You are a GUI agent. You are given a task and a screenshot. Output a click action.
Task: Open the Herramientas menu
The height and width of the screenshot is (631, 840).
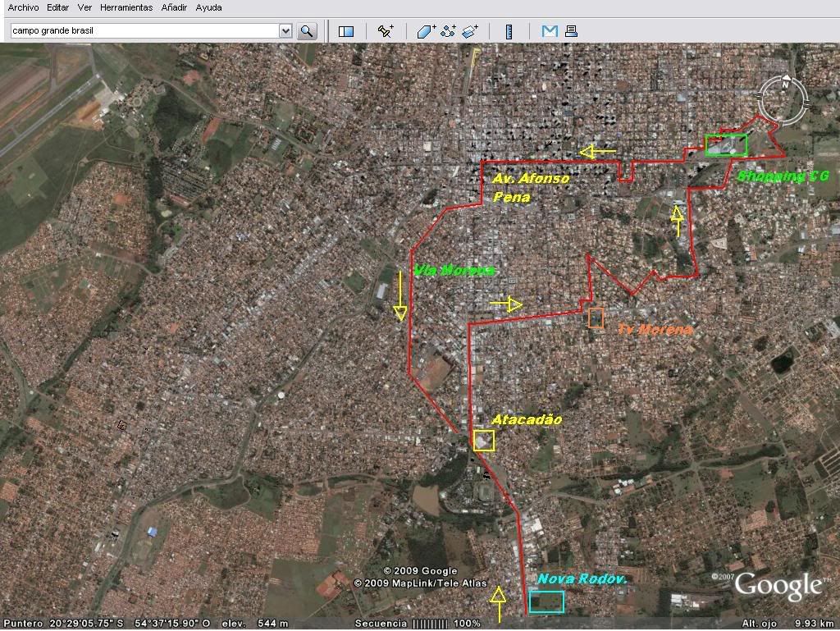(x=126, y=7)
